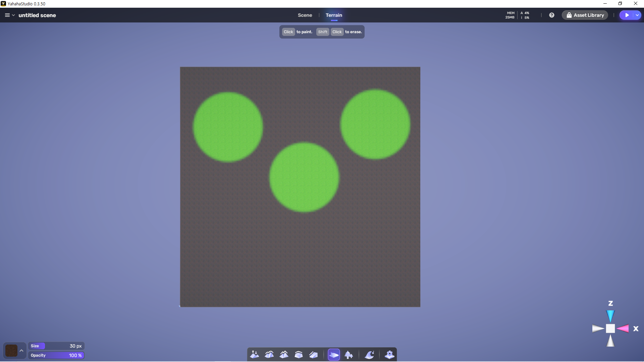This screenshot has width=644, height=362.
Task: Open dropdown next to play button
Action: (x=637, y=15)
